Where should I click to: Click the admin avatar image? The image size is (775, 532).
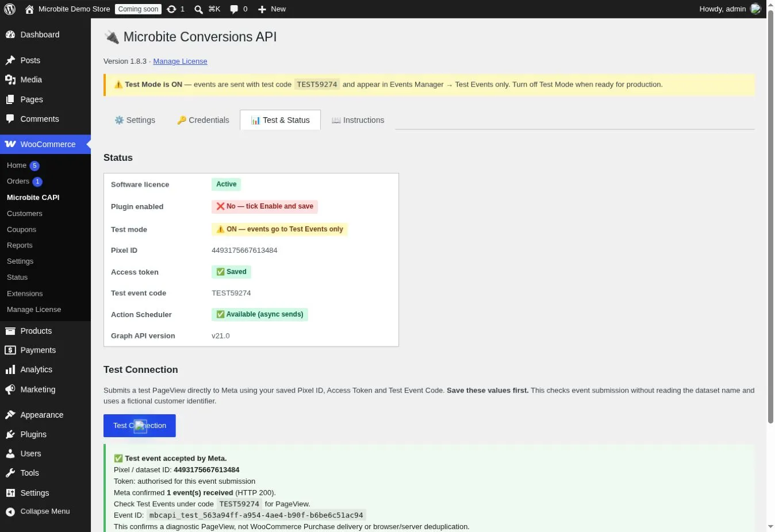[755, 9]
